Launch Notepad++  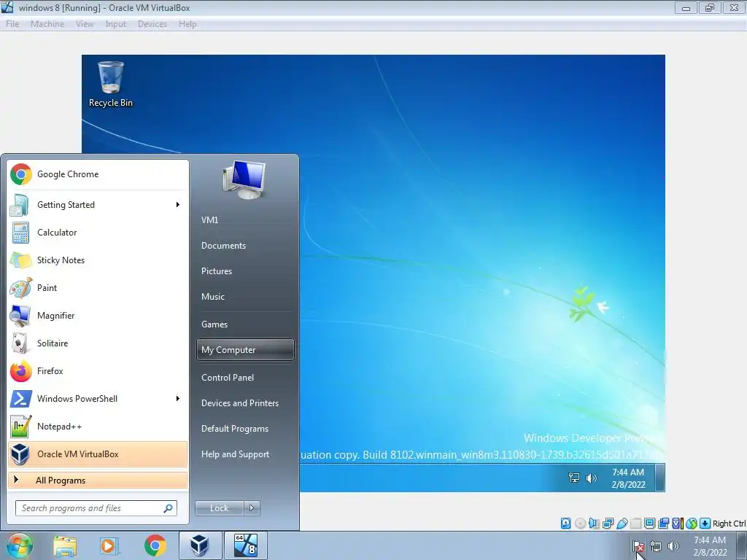[98, 426]
